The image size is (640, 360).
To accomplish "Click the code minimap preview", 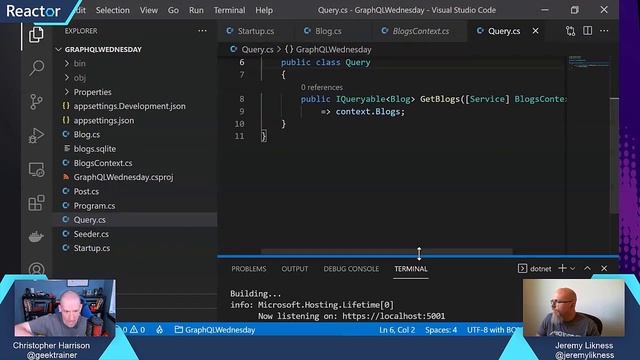I will pyautogui.click(x=588, y=62).
